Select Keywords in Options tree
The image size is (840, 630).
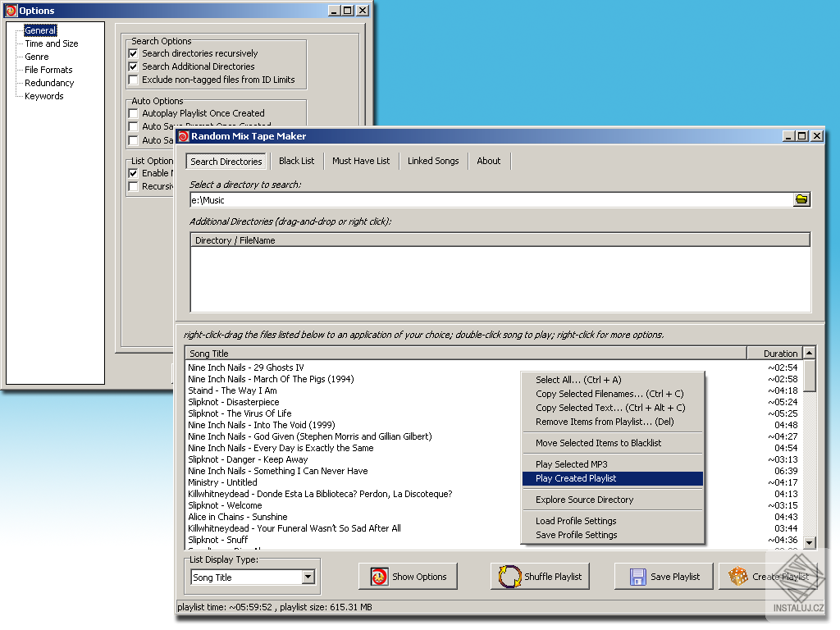[x=44, y=96]
